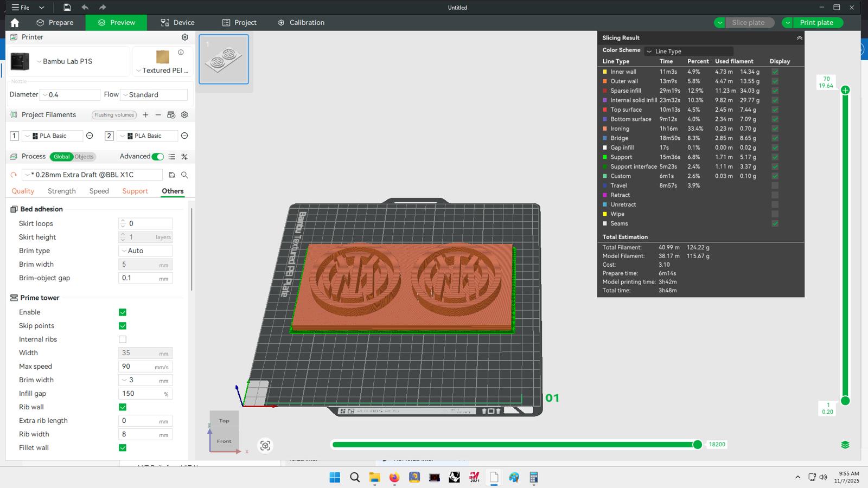868x488 pixels.
Task: Click the horizontal layer progress slider handle
Action: point(697,445)
